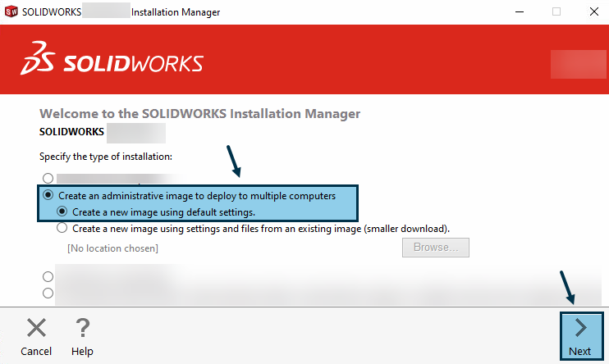
Task: Click the Installation Manager window title text
Action: point(176,12)
